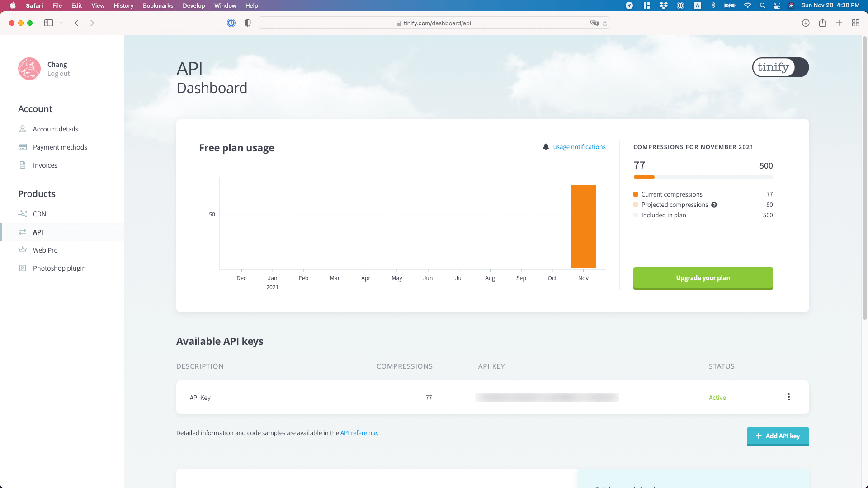
Task: Click the API icon in sidebar
Action: 23,232
